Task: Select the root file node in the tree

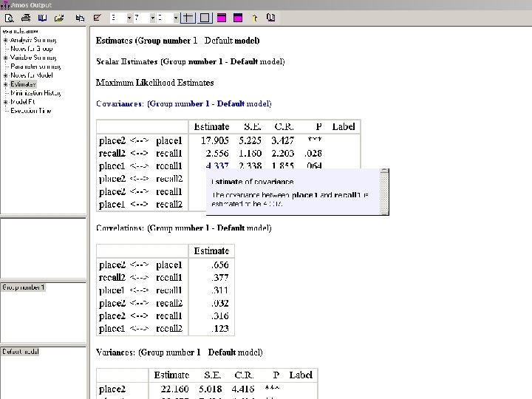Action: click(x=20, y=31)
